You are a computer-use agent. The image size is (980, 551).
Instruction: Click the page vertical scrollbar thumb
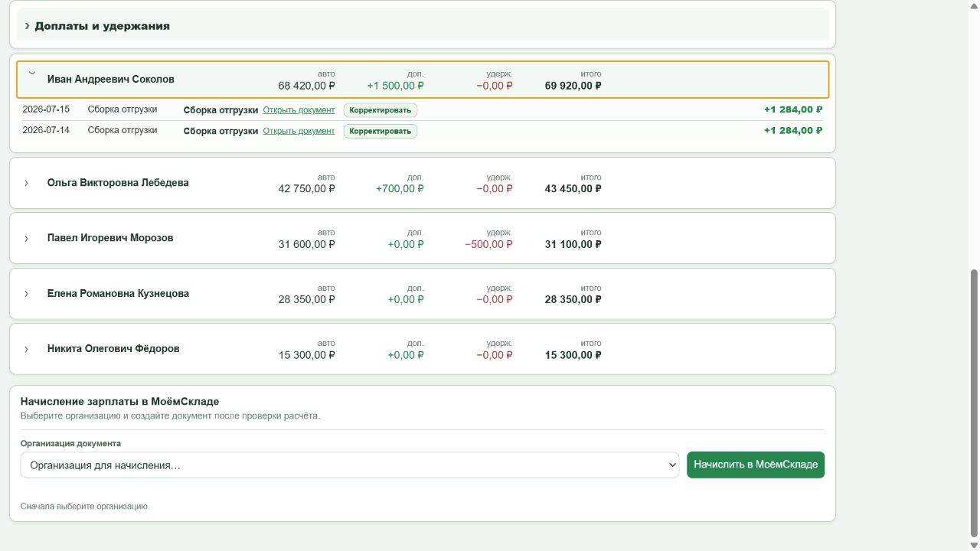pos(974,403)
